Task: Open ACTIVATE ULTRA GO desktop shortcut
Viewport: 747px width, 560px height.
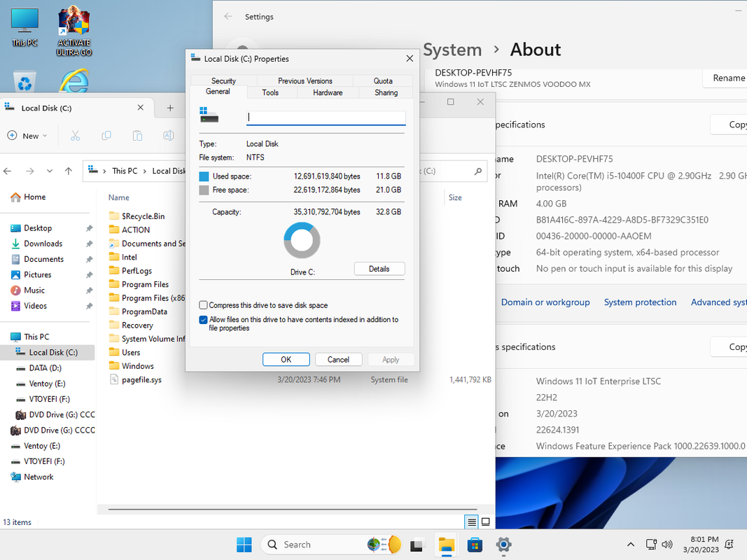Action: tap(74, 31)
